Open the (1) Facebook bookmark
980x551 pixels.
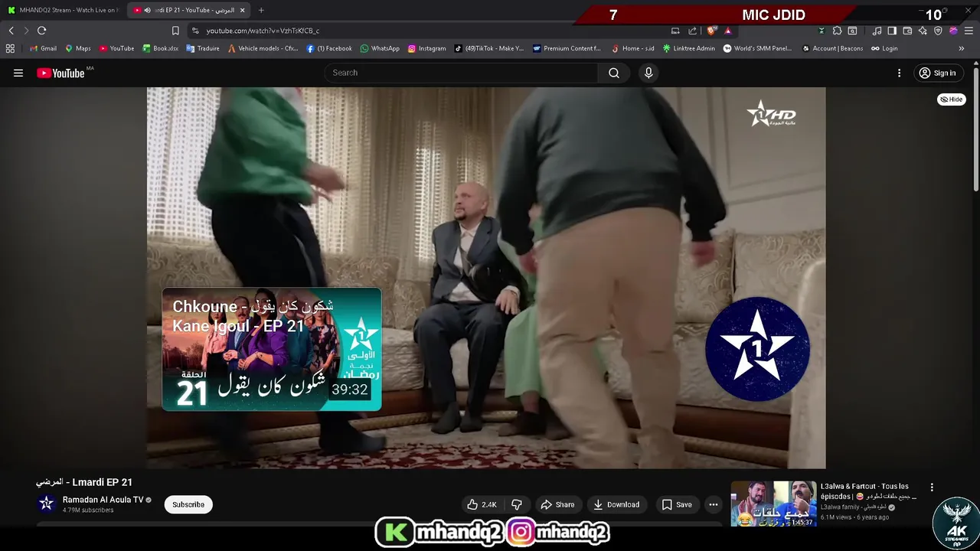pos(329,48)
